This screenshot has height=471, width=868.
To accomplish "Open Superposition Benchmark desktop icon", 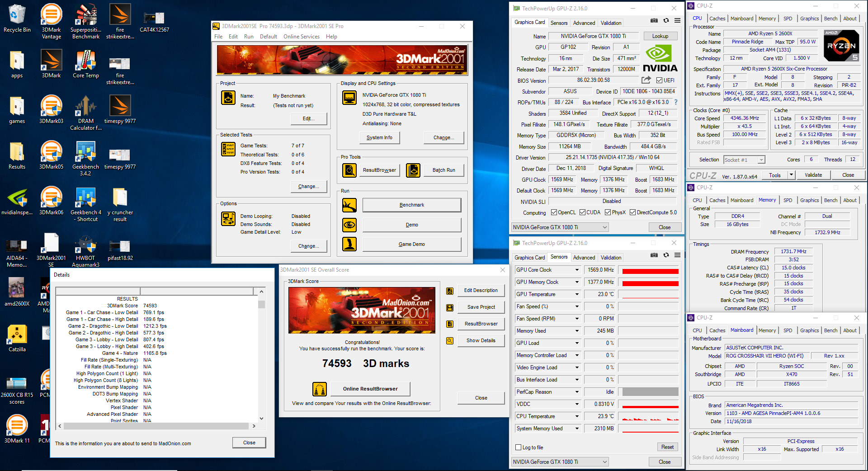I will 86,21.
